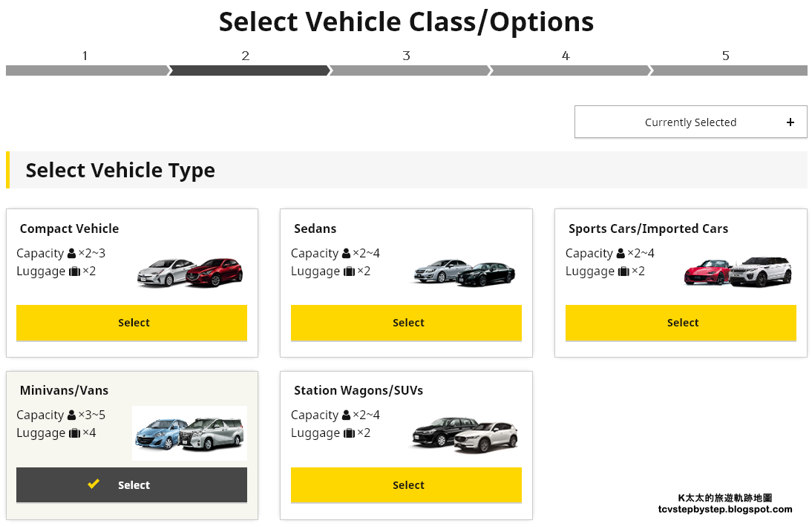Click the person icon under Compact Vehicle capacity
Viewport: 812px width, 526px height.
pos(71,253)
